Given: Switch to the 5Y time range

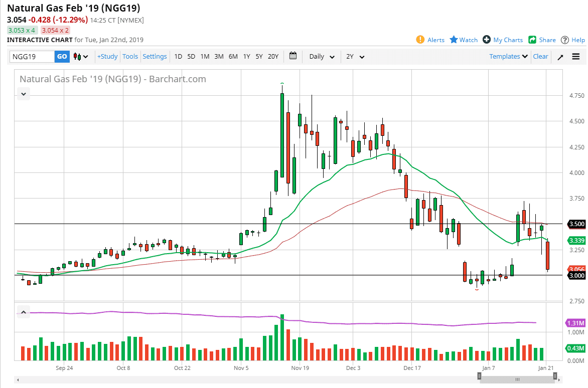Looking at the screenshot, I should pyautogui.click(x=259, y=57).
